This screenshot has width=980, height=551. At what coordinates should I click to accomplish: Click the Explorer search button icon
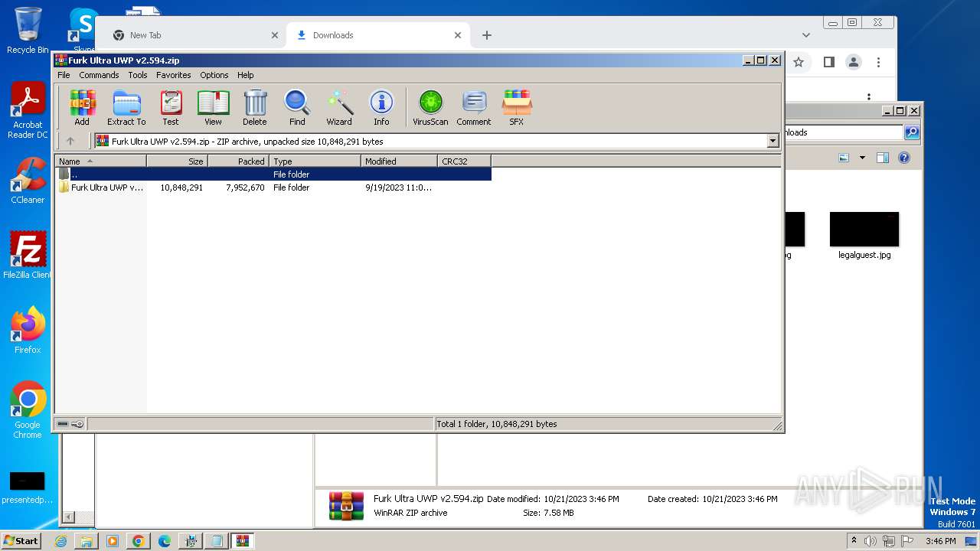click(911, 132)
